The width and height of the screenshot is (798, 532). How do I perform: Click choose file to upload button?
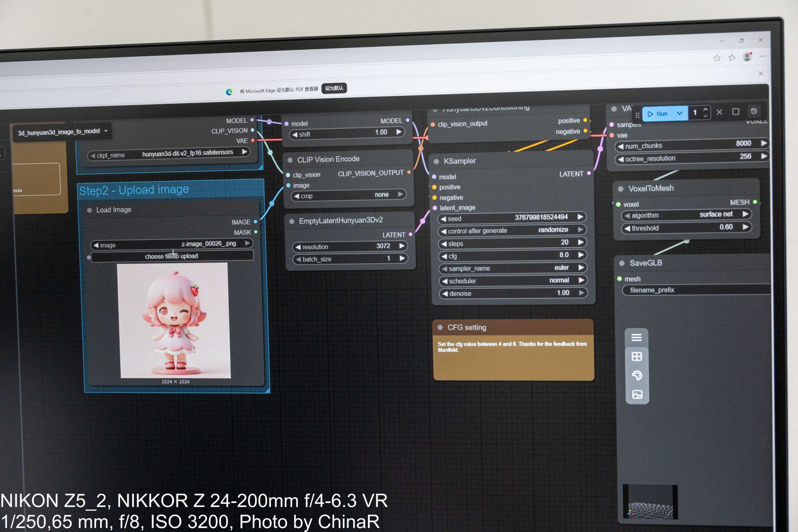(x=172, y=256)
